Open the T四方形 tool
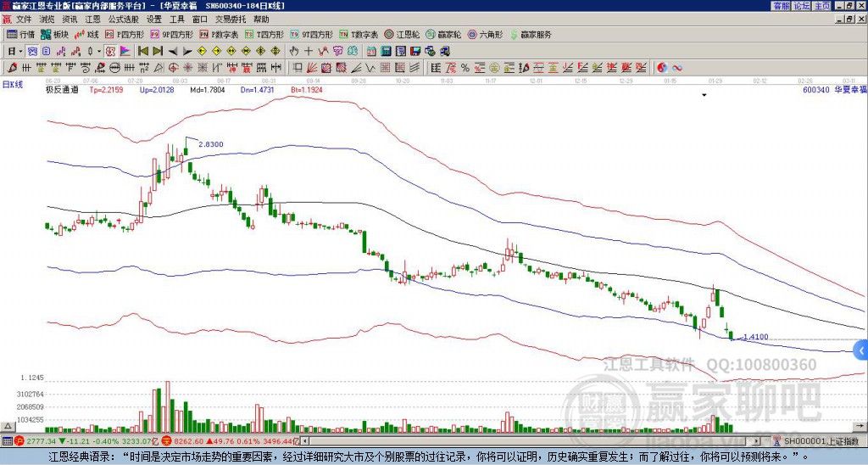This screenshot has height=465, width=868. pyautogui.click(x=264, y=34)
